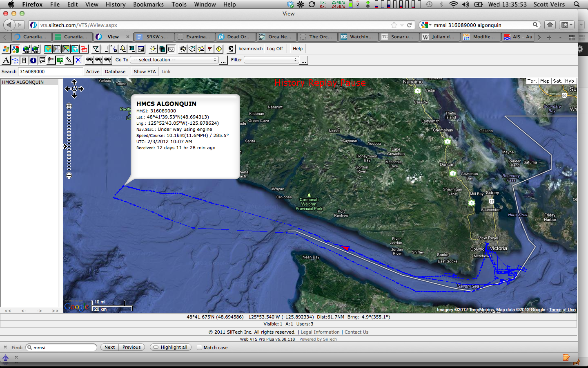Expand the hidden browser tabs chevron
The height and width of the screenshot is (368, 588).
[539, 37]
